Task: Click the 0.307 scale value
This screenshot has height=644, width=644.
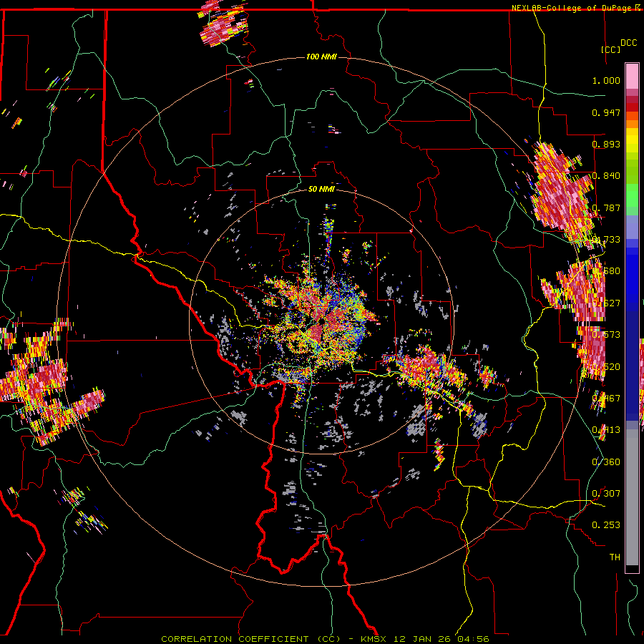Action: click(x=606, y=493)
